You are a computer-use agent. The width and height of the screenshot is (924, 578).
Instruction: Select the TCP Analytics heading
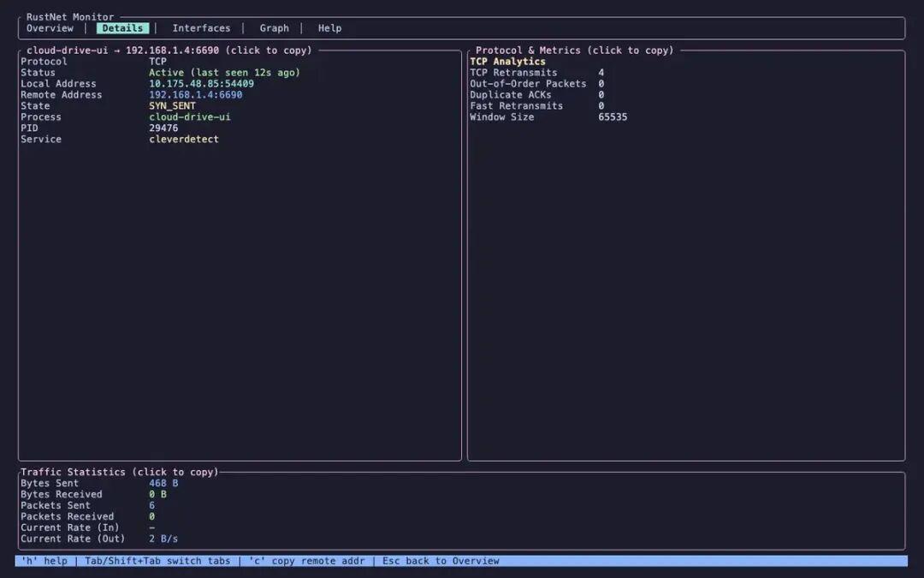point(507,62)
